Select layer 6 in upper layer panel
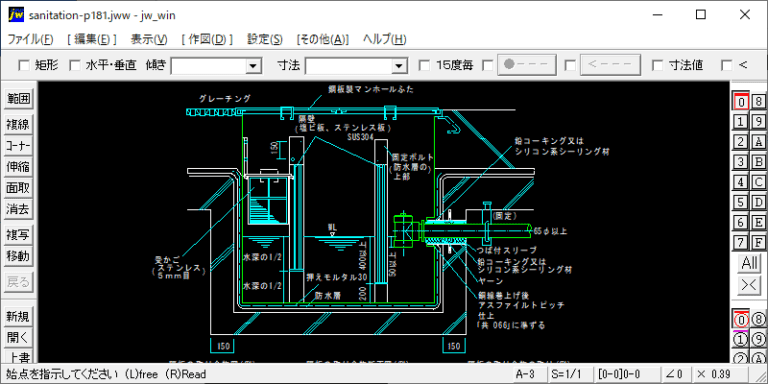The height and width of the screenshot is (384, 768). (741, 222)
